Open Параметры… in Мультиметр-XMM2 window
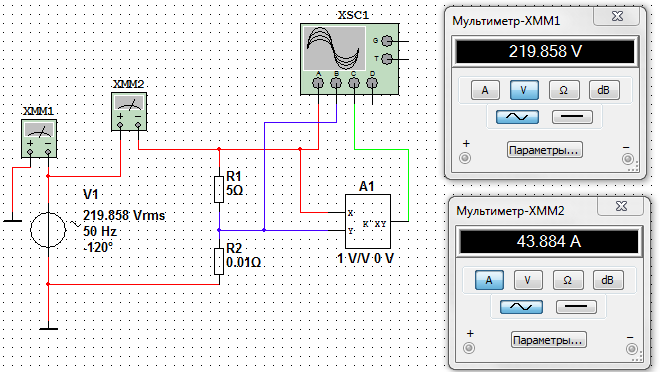 [x=549, y=340]
